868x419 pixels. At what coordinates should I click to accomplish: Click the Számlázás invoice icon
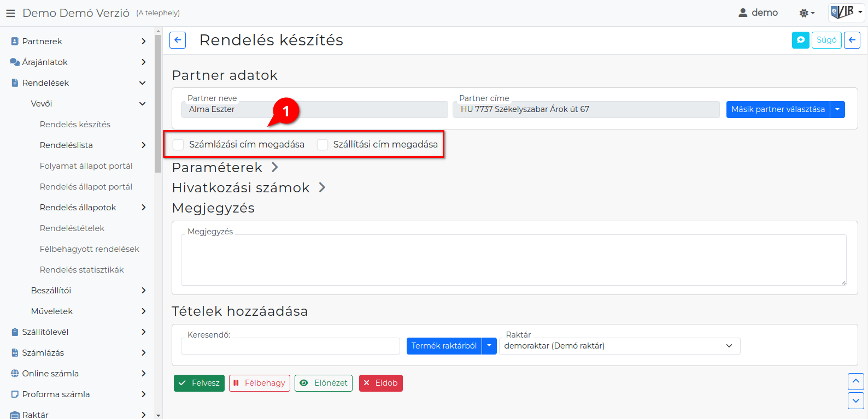click(x=15, y=353)
